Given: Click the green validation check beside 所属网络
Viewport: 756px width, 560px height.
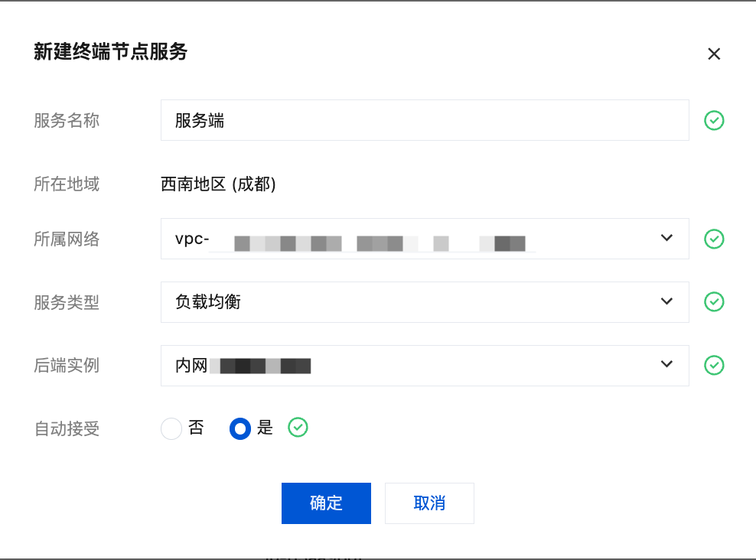Looking at the screenshot, I should [x=714, y=239].
